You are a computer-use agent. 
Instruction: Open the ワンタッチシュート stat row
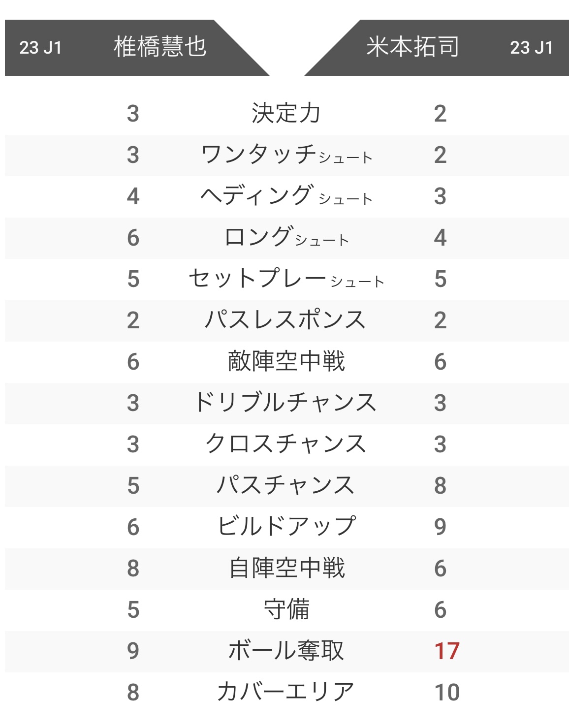coord(286,155)
